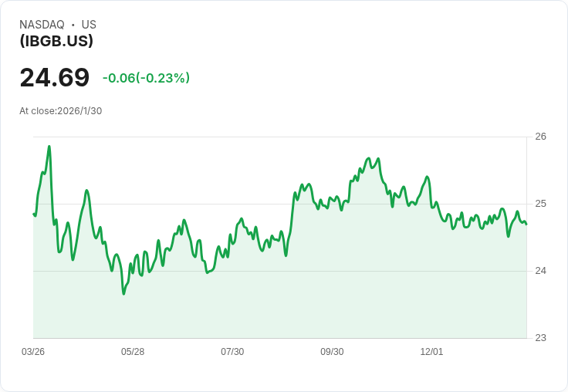
Task: Click the highest peak of the price line
Action: coord(49,146)
